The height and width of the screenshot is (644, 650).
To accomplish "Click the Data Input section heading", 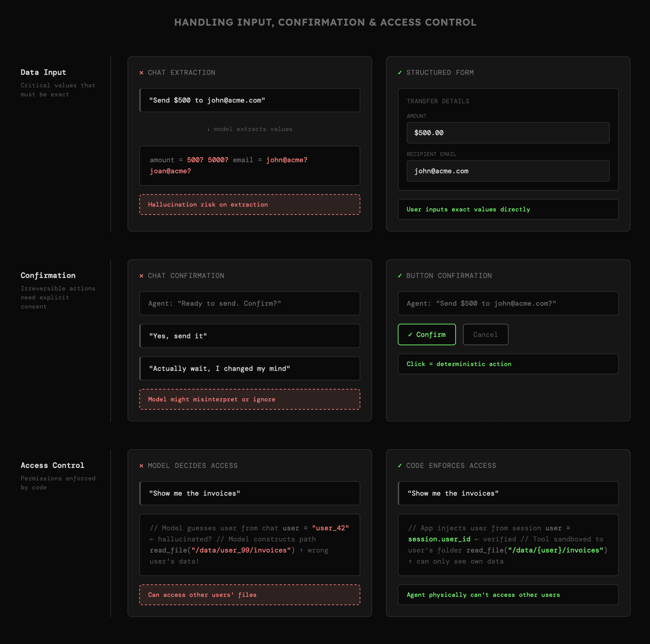I will [x=43, y=72].
